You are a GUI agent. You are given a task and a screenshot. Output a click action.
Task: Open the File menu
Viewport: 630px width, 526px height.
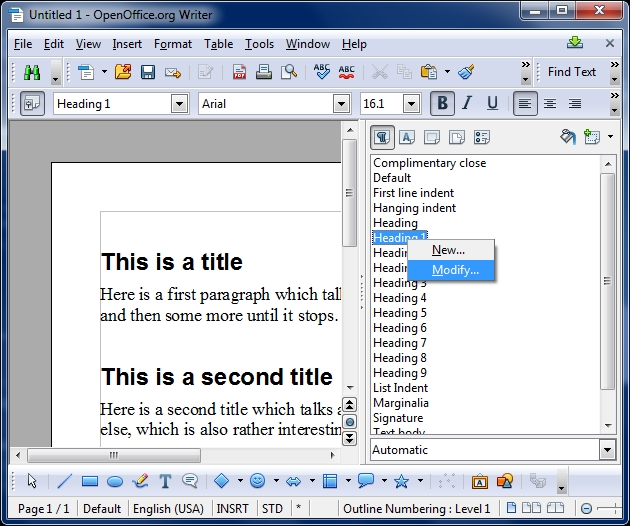[23, 44]
